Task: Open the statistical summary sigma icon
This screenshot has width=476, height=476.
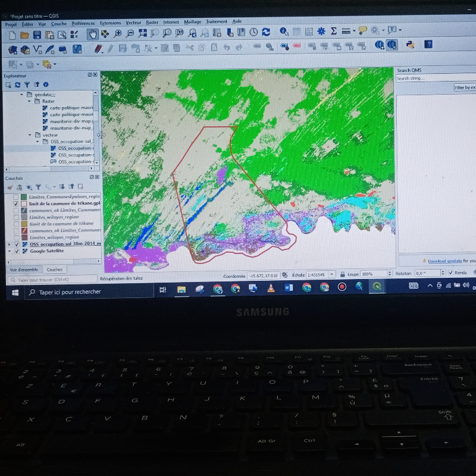Action: point(334,32)
